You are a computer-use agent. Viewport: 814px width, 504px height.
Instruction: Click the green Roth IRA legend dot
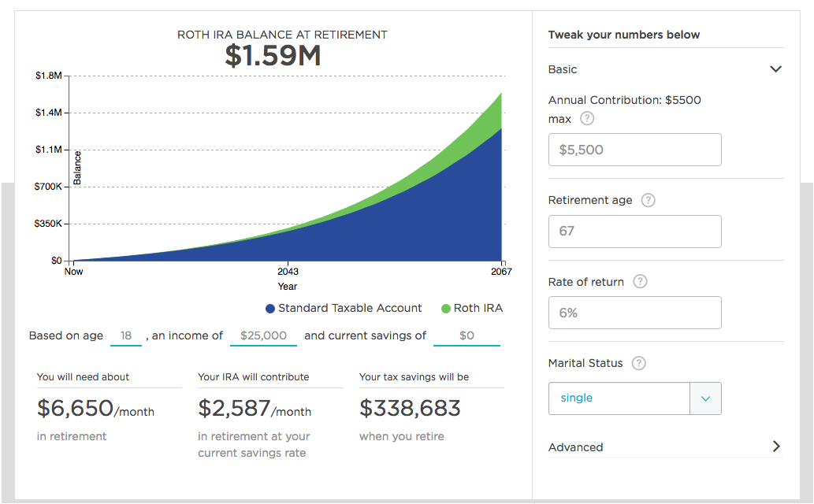pyautogui.click(x=446, y=309)
